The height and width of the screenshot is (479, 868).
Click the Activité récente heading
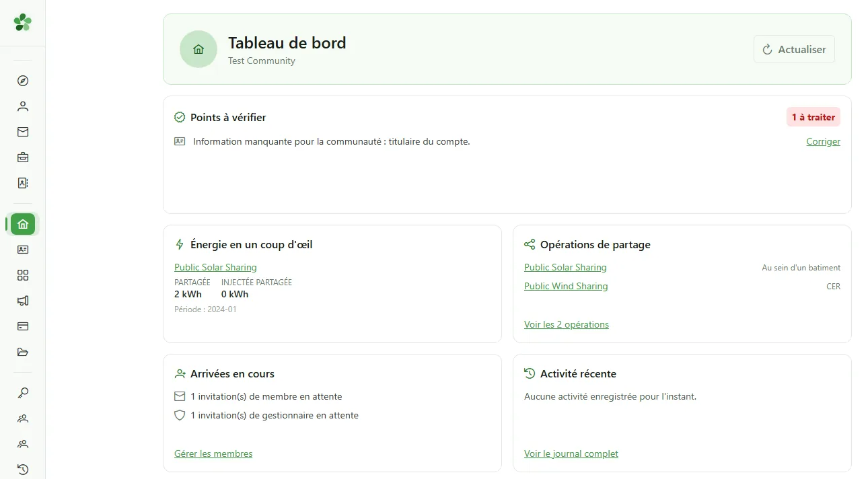tap(579, 373)
